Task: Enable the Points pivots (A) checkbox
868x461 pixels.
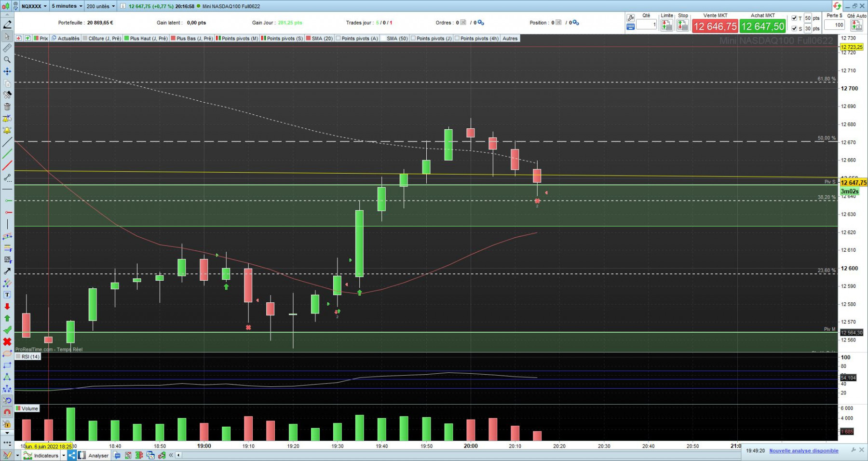Action: (339, 39)
